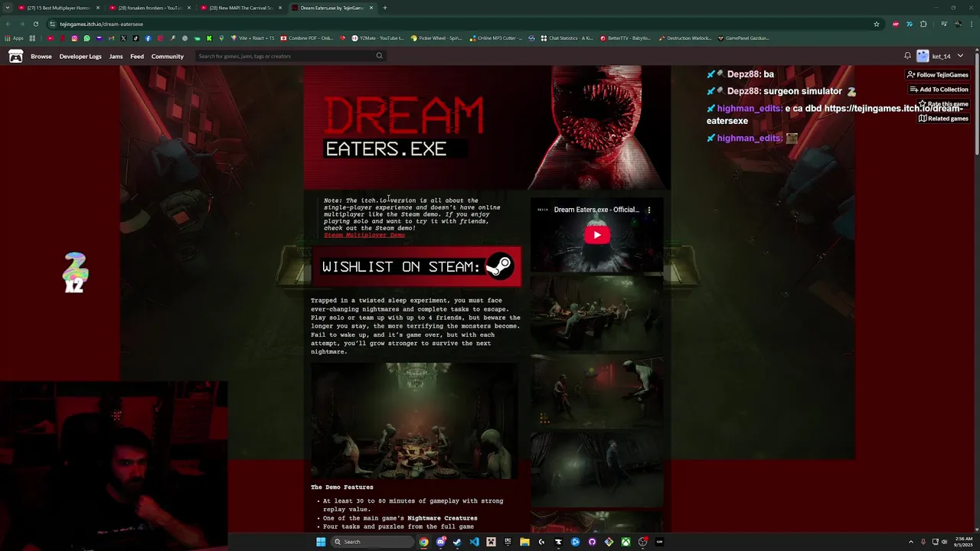This screenshot has width=980, height=551.
Task: Open Google Chrome from the taskbar
Action: [423, 542]
